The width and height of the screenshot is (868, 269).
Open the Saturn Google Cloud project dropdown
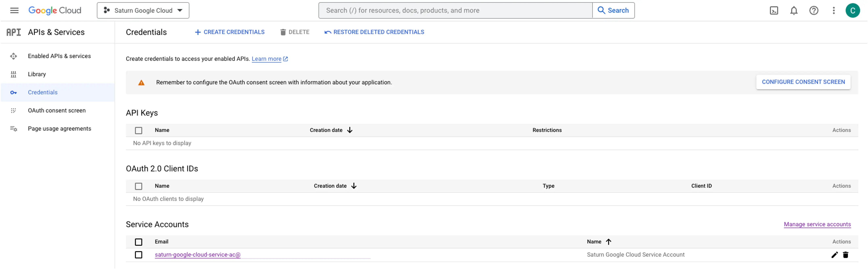(143, 10)
